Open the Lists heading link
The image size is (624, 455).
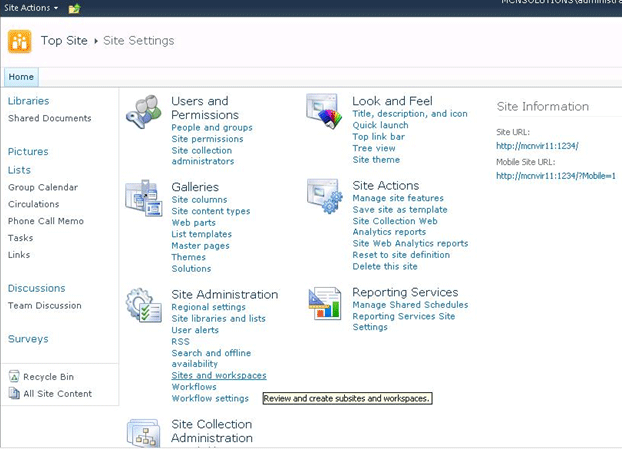(19, 170)
